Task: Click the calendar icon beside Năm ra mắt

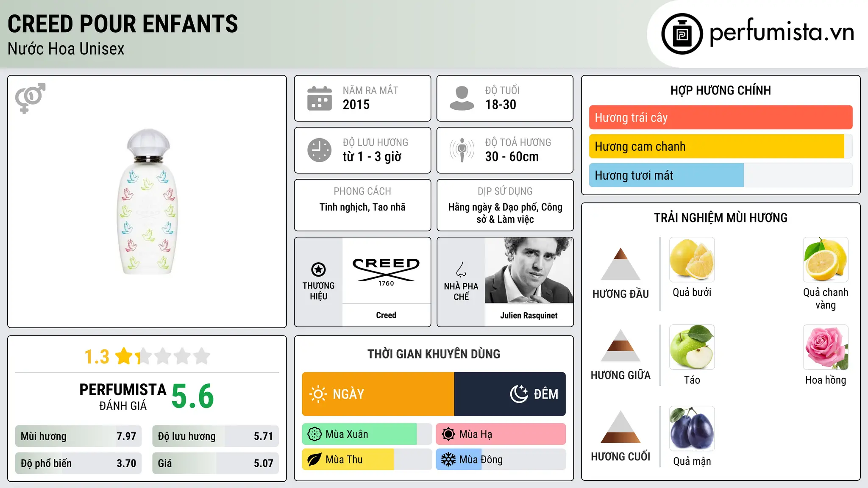Action: point(320,98)
